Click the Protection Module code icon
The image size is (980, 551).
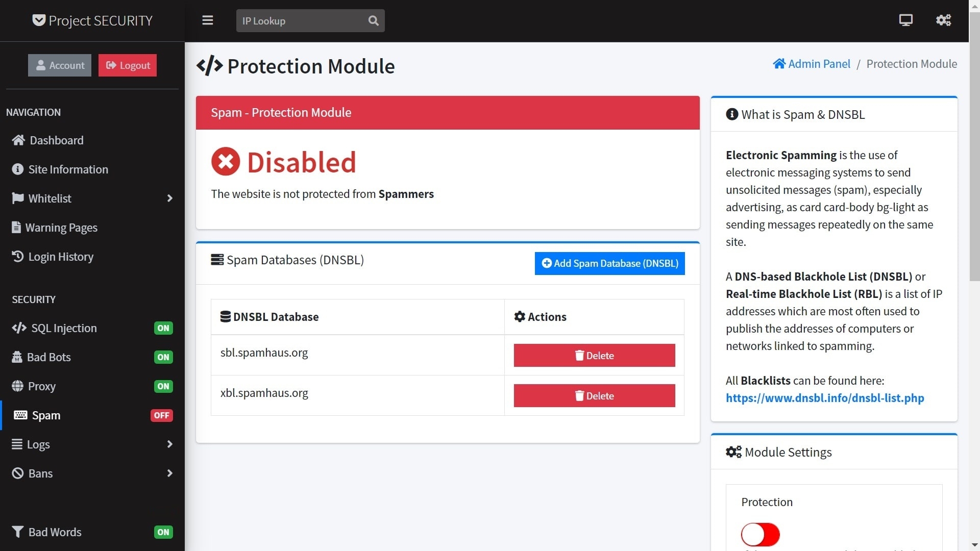pyautogui.click(x=209, y=66)
